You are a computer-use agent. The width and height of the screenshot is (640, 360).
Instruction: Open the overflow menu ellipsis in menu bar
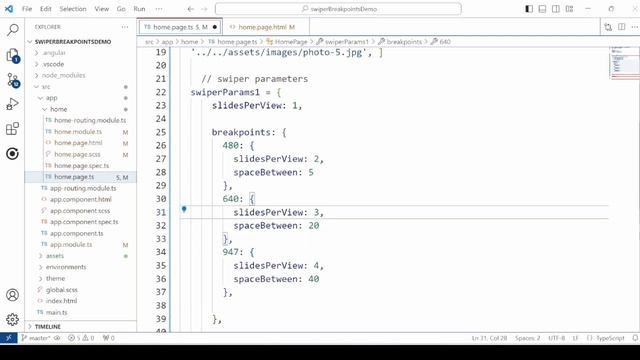pyautogui.click(x=159, y=9)
